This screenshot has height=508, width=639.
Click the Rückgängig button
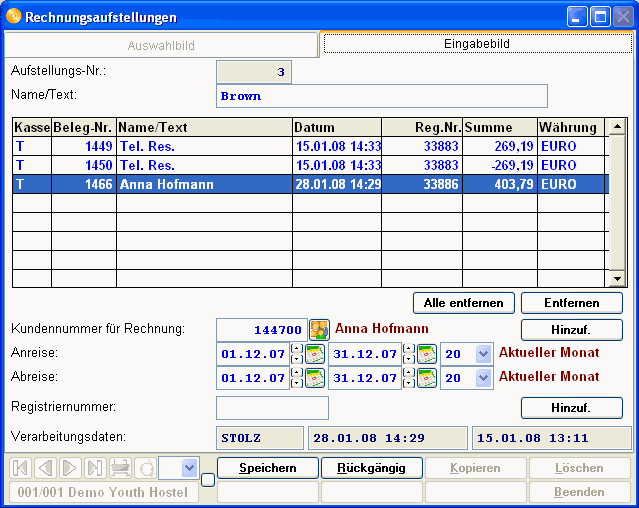pos(372,468)
